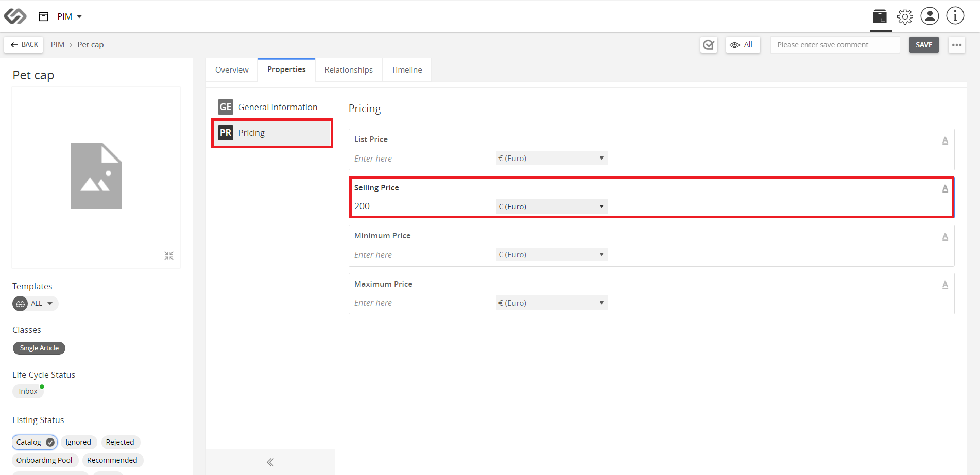Go back using the BACK button

pos(24,45)
